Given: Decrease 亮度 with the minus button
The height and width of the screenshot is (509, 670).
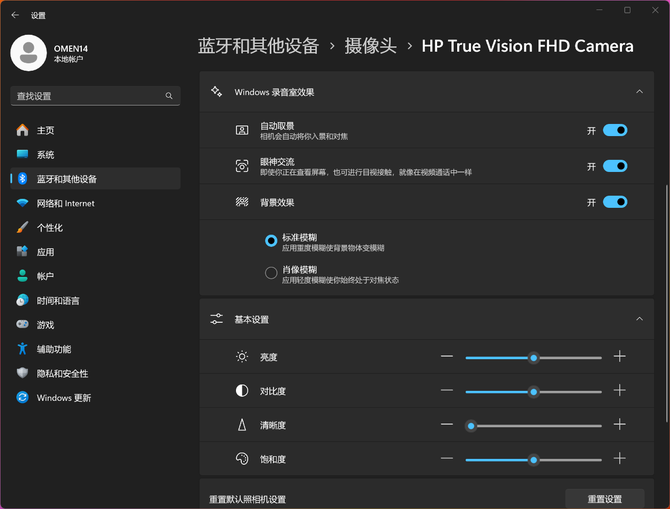Looking at the screenshot, I should [x=447, y=356].
